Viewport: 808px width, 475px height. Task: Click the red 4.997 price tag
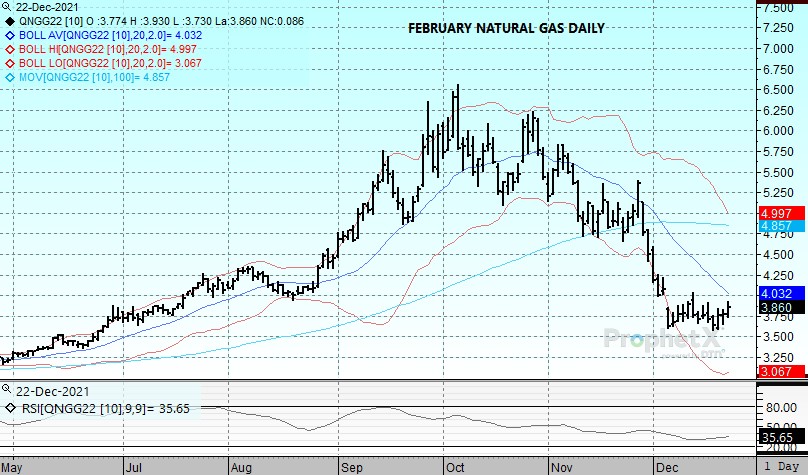click(x=777, y=214)
